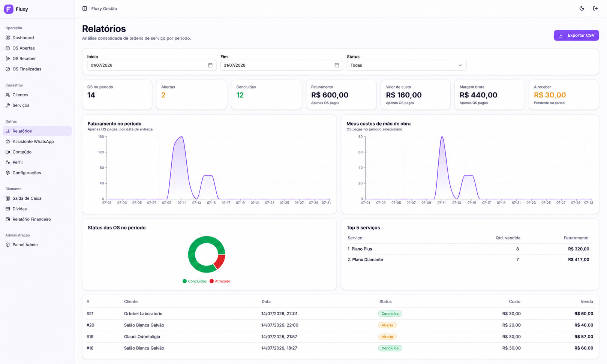This screenshot has height=364, width=607.
Task: Open Assistente WhatsApp page
Action: (x=37, y=142)
